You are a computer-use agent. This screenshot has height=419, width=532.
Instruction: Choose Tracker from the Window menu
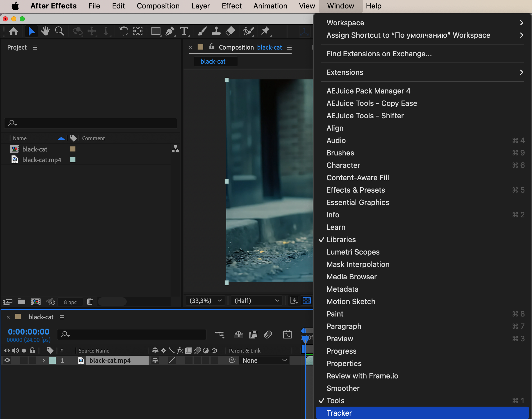point(339,413)
